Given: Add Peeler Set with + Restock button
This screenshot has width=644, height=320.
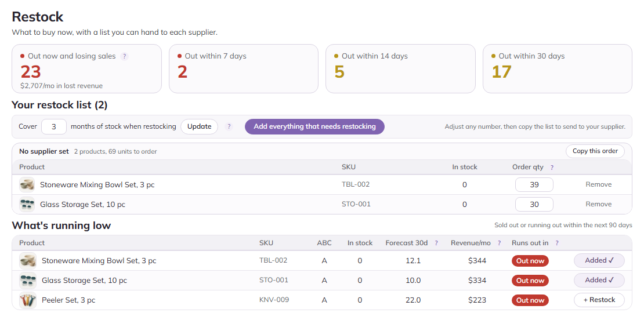Looking at the screenshot, I should tap(599, 300).
